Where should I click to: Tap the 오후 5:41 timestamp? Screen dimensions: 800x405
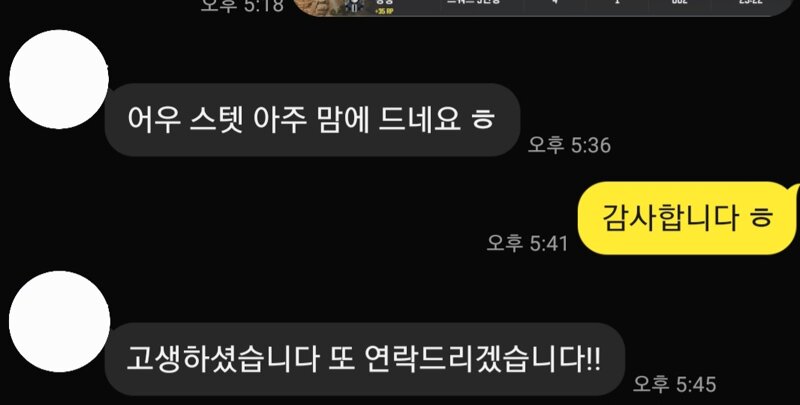point(527,243)
